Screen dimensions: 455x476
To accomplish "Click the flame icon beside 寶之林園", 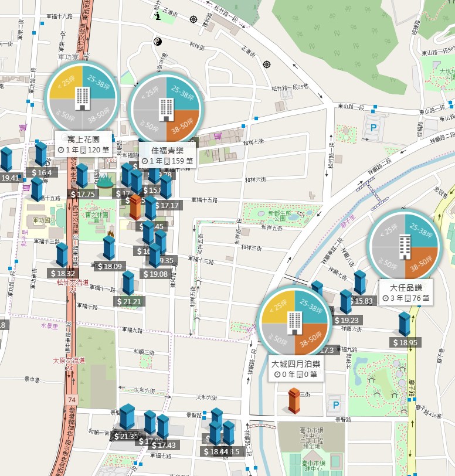I will click(111, 234).
